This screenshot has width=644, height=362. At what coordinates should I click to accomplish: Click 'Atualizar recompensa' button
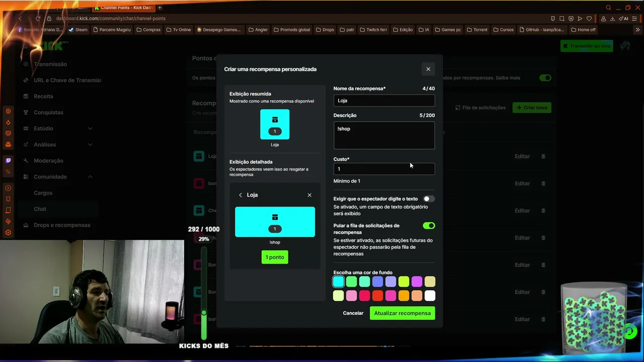(x=403, y=313)
